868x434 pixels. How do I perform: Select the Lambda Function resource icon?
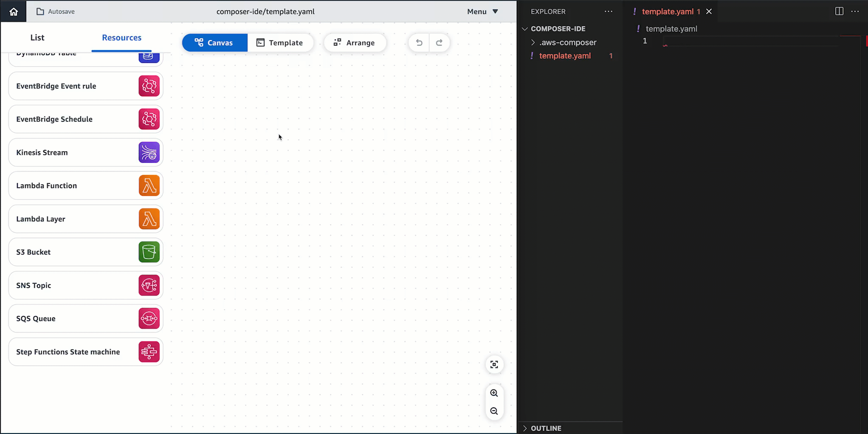(149, 186)
